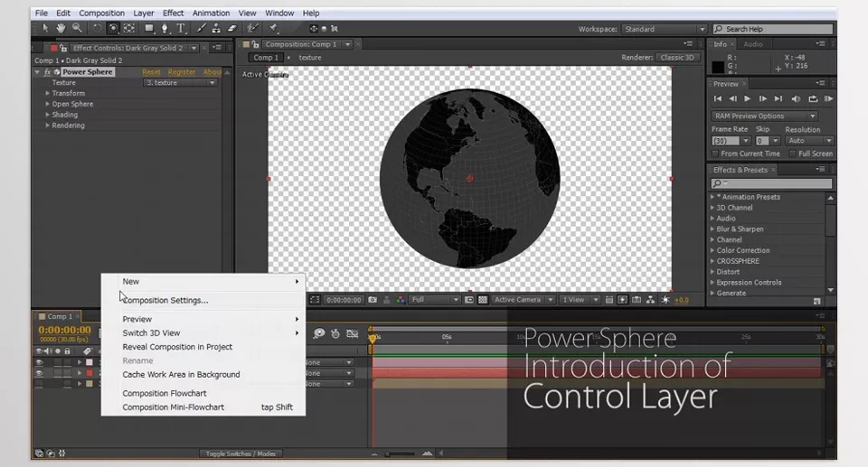Image resolution: width=868 pixels, height=467 pixels.
Task: Toggle the Transparency Grid button
Action: pyautogui.click(x=483, y=300)
